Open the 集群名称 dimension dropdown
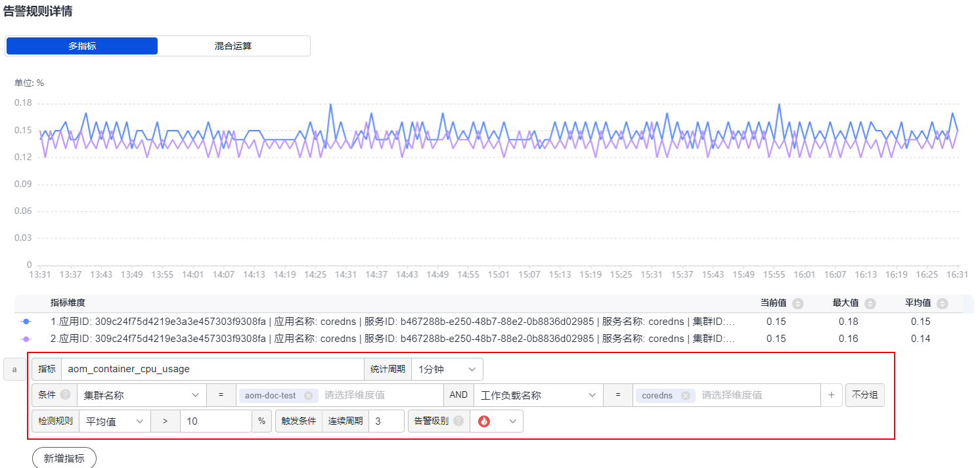The height and width of the screenshot is (468, 980). 141,395
